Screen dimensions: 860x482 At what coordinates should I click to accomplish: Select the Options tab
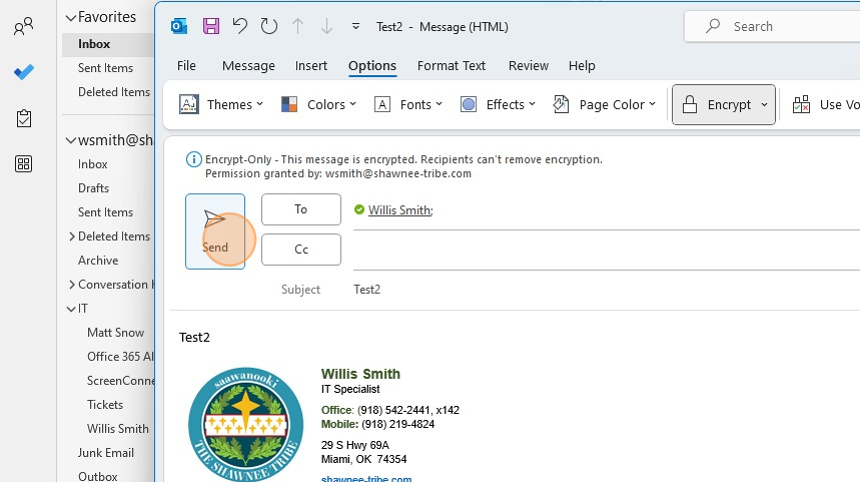372,66
